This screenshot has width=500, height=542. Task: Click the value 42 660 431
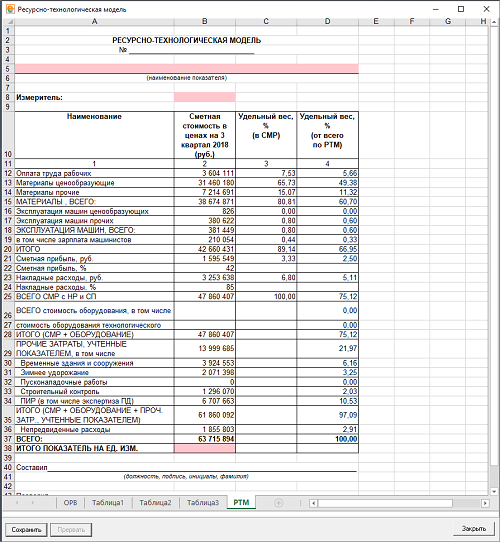point(205,249)
